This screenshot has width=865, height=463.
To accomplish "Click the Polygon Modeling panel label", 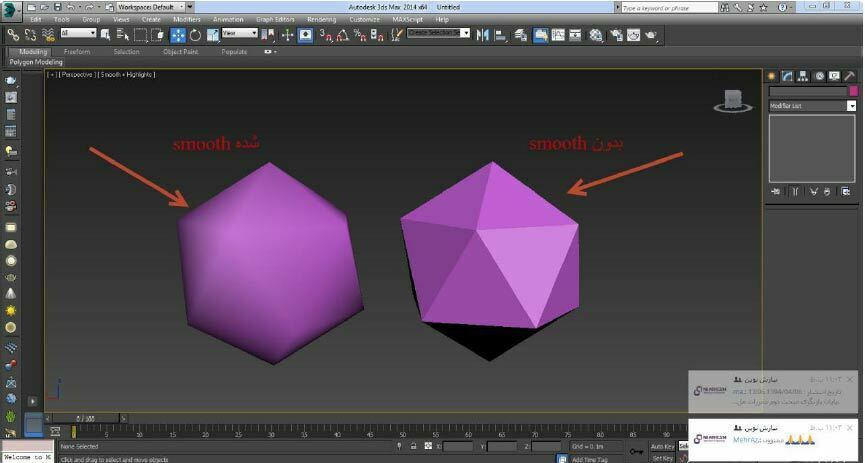I will (36, 61).
